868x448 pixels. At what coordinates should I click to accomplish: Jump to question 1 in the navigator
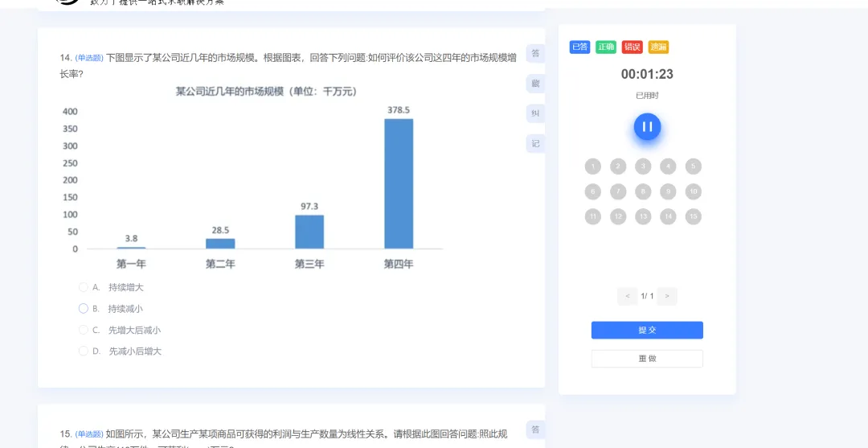pos(593,166)
